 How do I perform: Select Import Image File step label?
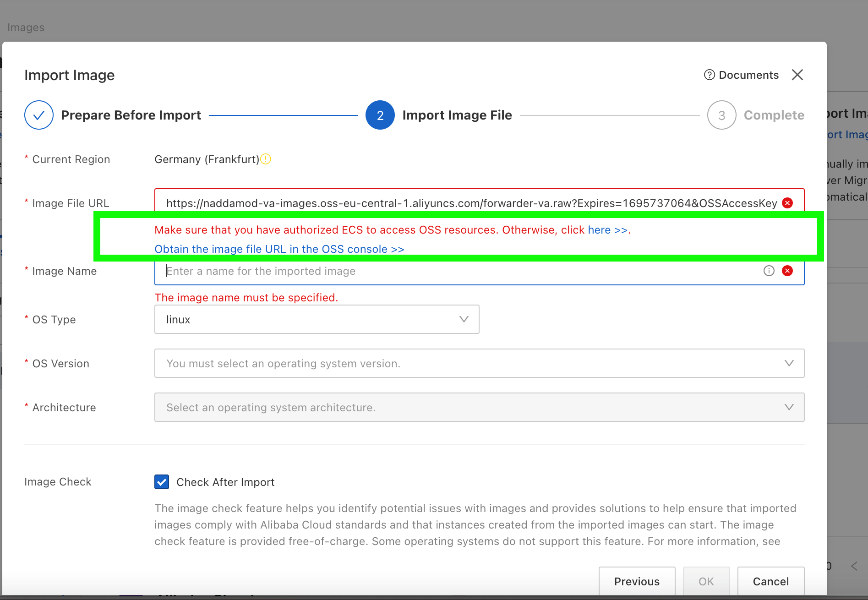click(x=457, y=115)
